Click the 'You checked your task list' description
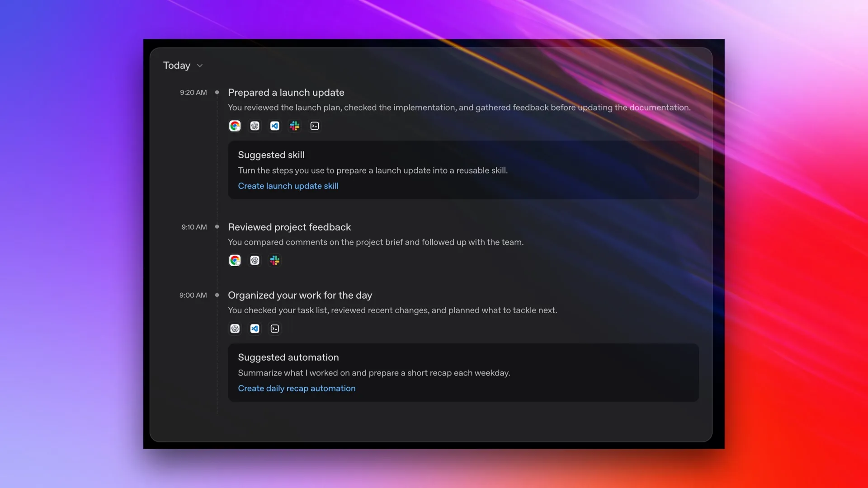This screenshot has height=488, width=868. click(392, 310)
